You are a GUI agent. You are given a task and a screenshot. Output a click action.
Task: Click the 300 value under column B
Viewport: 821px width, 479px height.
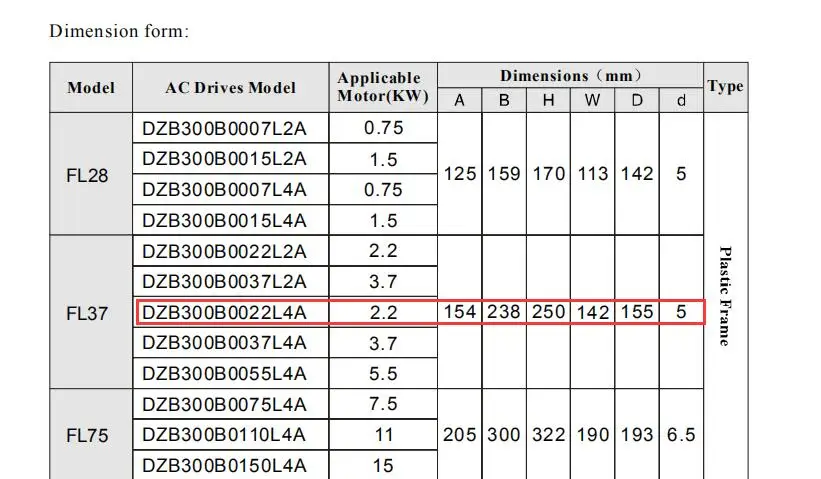tap(504, 435)
